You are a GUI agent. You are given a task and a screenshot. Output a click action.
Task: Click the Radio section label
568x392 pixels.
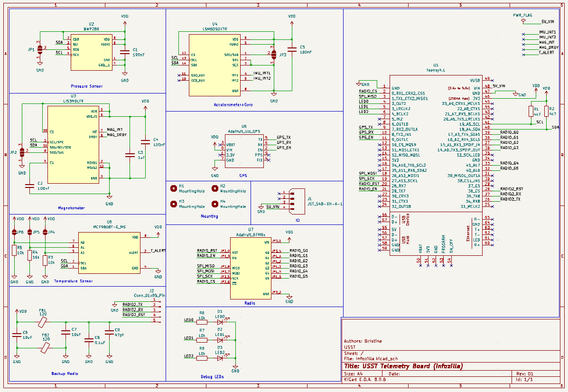250,303
